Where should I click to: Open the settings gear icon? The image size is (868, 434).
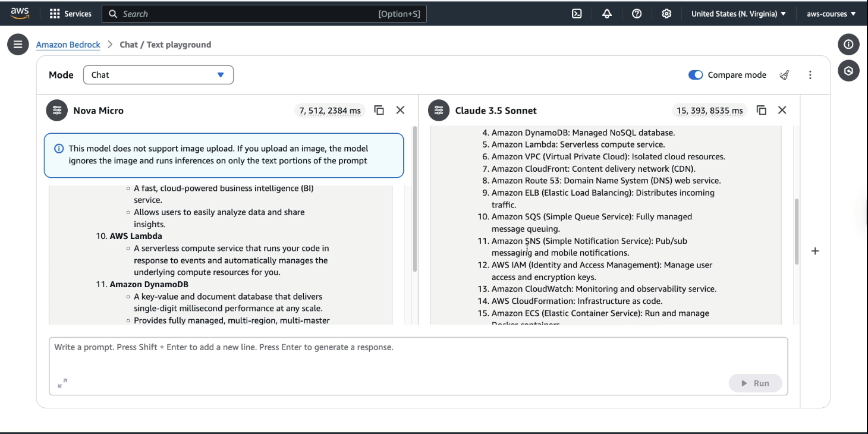[666, 14]
